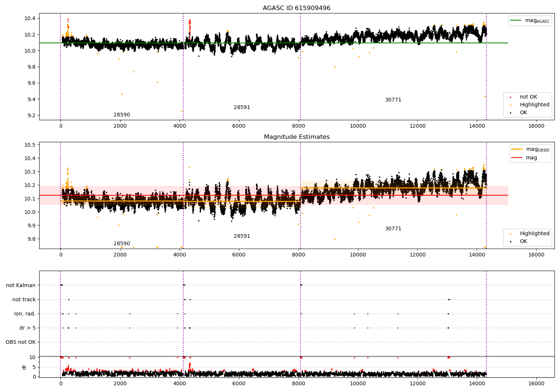Click OBSID label 28591 in top plot
560x392 pixels.
pyautogui.click(x=242, y=108)
